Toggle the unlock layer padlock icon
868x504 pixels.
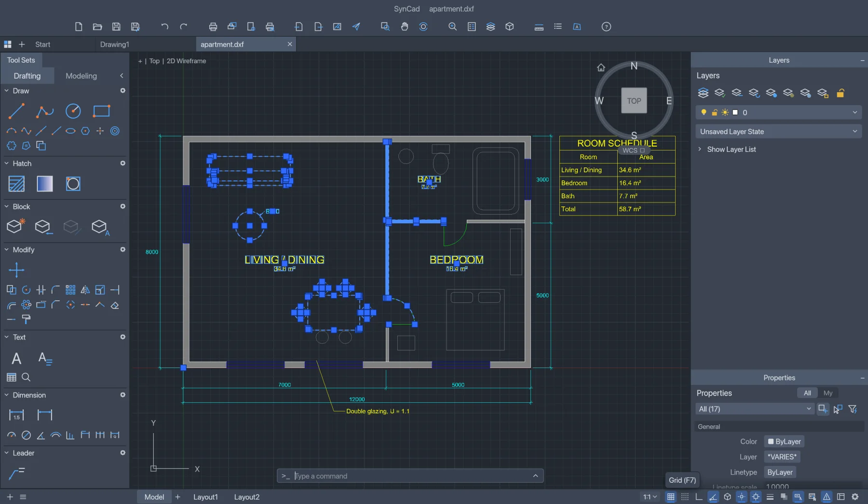pos(841,93)
